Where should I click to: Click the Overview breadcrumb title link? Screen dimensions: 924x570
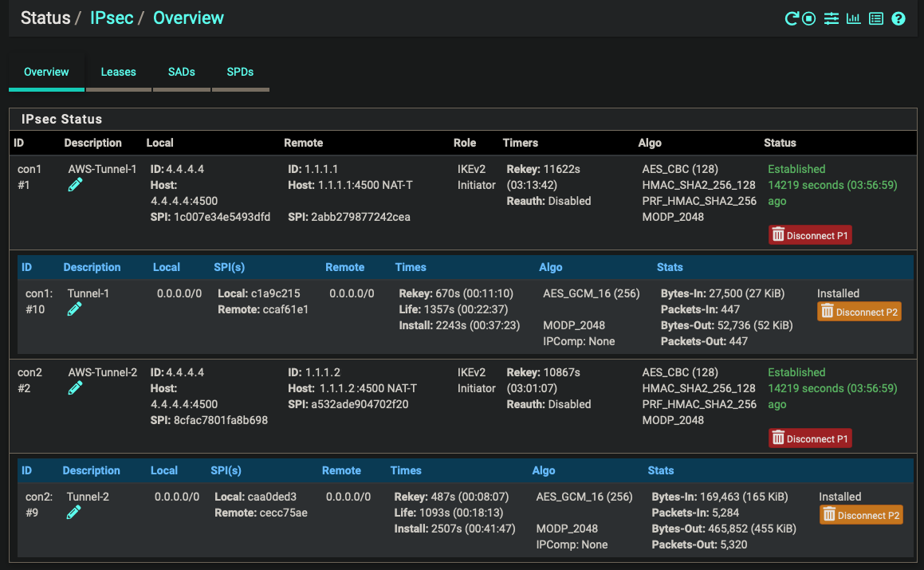[188, 18]
